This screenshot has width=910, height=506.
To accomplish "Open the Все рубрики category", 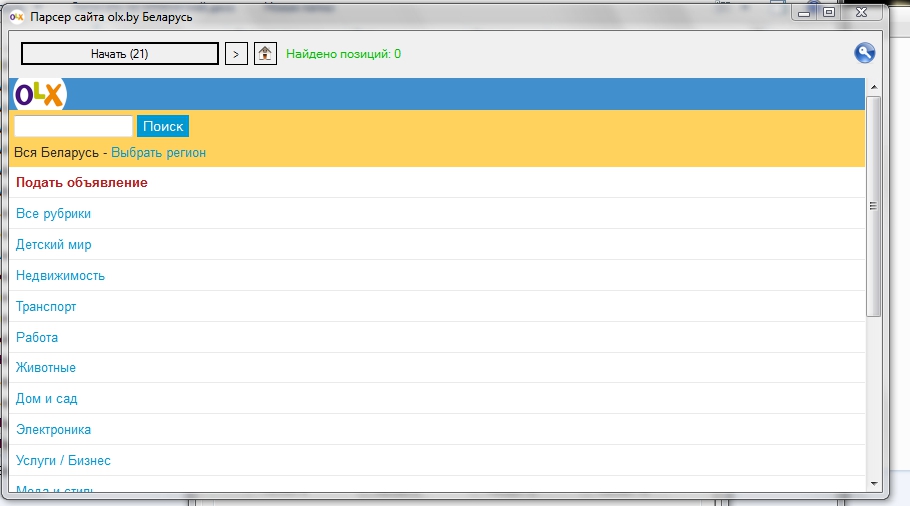I will (x=53, y=214).
